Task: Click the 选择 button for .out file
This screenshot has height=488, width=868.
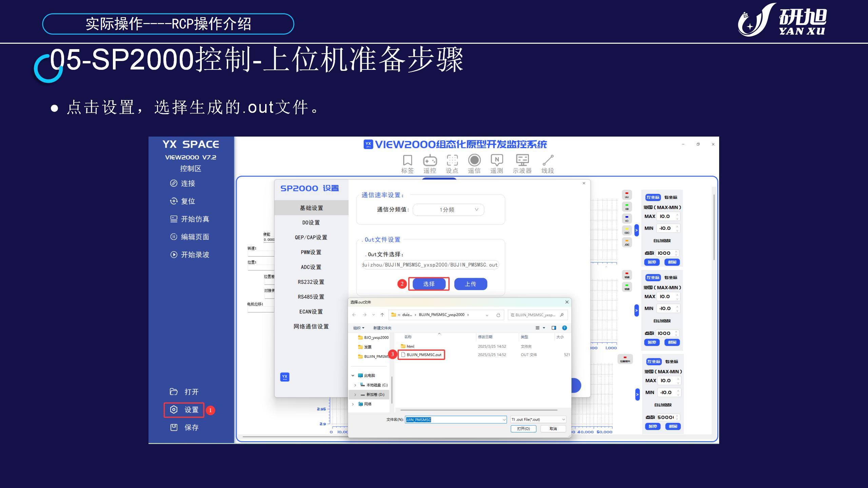Action: click(x=429, y=284)
